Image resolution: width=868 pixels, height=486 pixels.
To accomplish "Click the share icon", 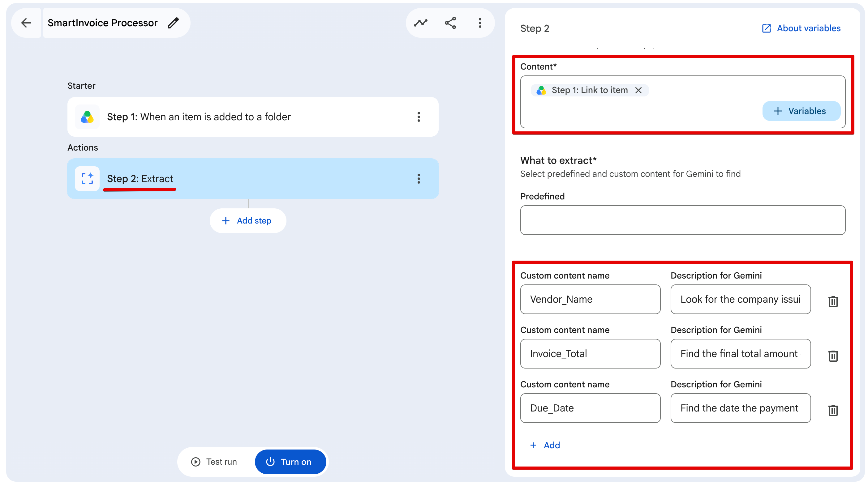I will pyautogui.click(x=450, y=23).
